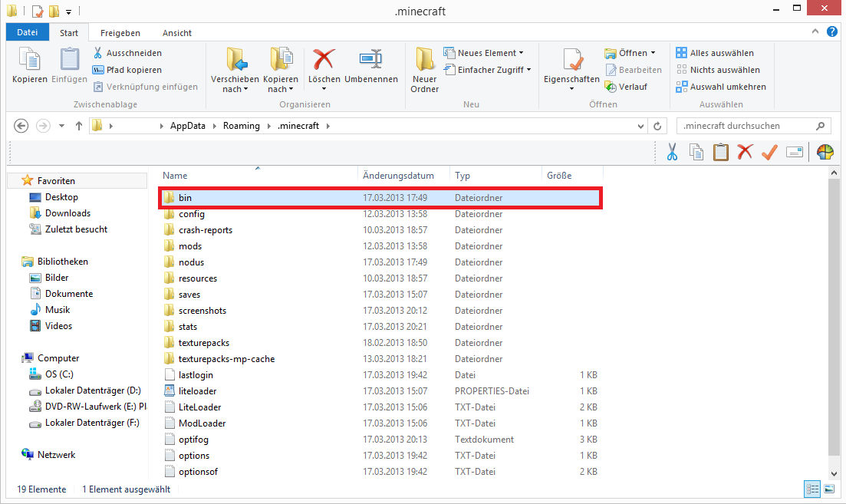Viewport: 846px width, 504px height.
Task: Open Kopieren nach menu
Action: [281, 71]
